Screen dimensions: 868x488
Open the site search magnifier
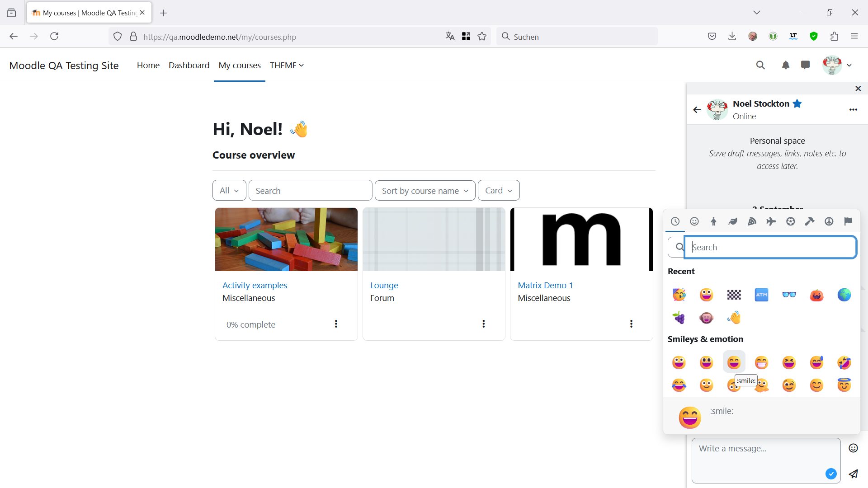[760, 65]
